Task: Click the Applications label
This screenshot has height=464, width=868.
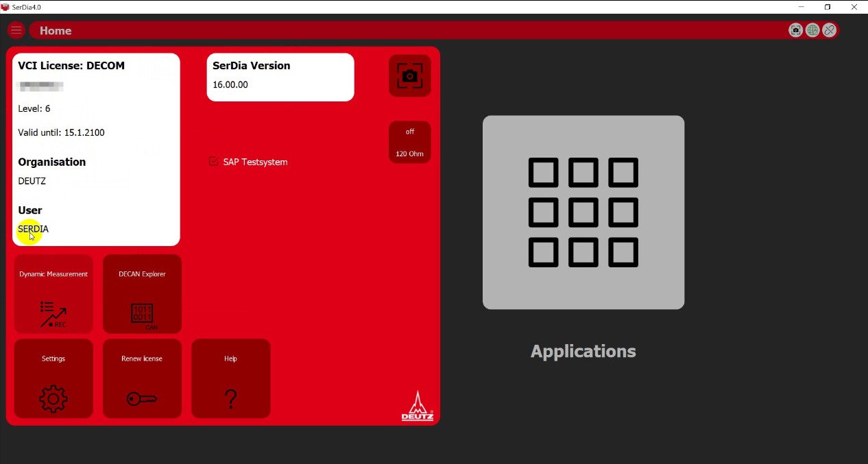Action: coord(583,352)
